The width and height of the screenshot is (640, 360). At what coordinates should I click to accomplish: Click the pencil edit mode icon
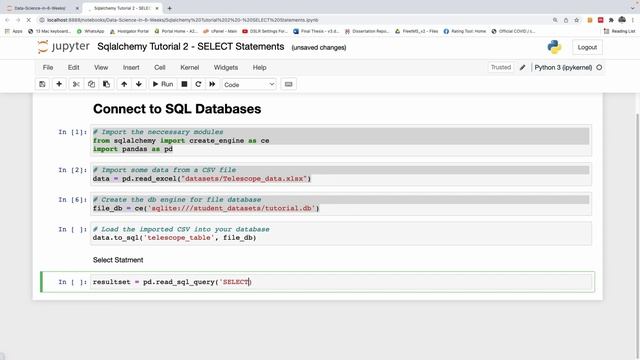coord(522,67)
